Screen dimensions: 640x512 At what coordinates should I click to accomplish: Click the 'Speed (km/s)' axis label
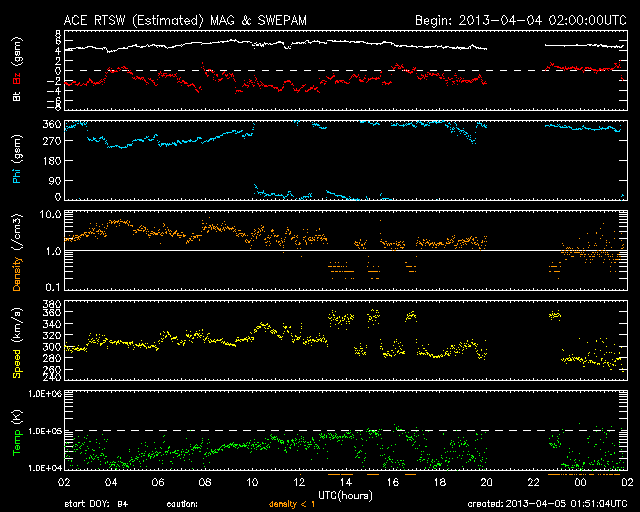[x=17, y=343]
